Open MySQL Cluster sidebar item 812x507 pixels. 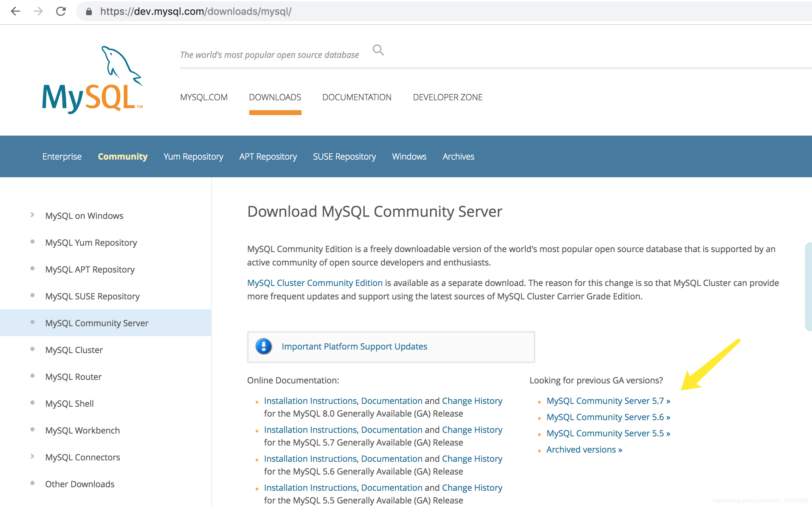click(74, 350)
